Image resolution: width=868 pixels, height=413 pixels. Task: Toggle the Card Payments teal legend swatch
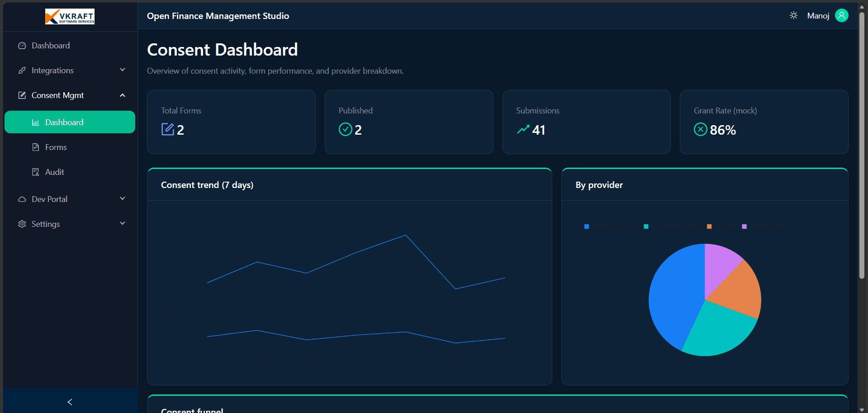point(646,226)
